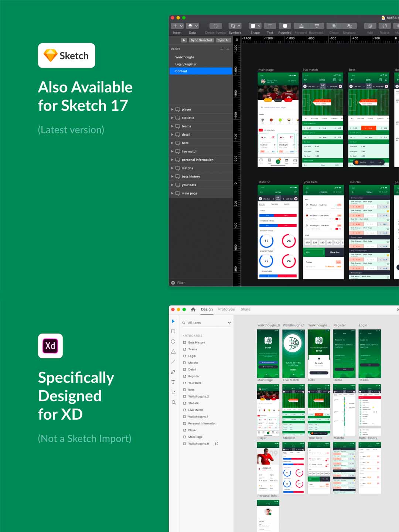
Task: Click the Sync Selected button
Action: click(201, 40)
